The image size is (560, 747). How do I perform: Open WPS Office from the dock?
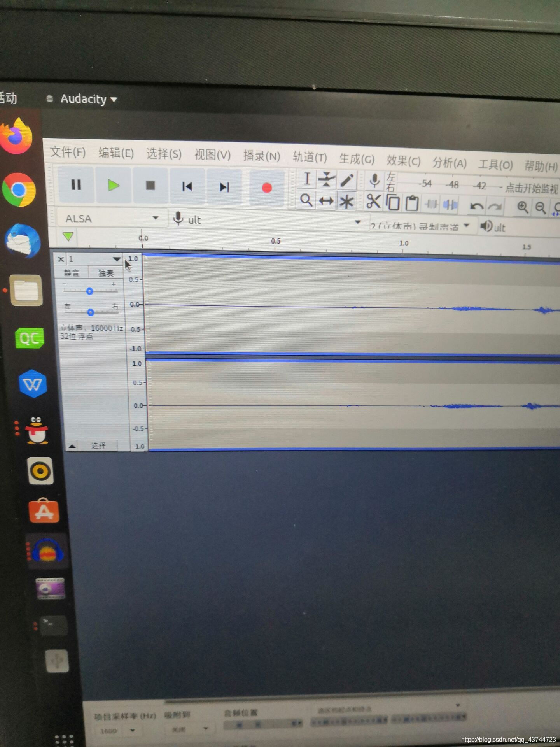pos(33,384)
